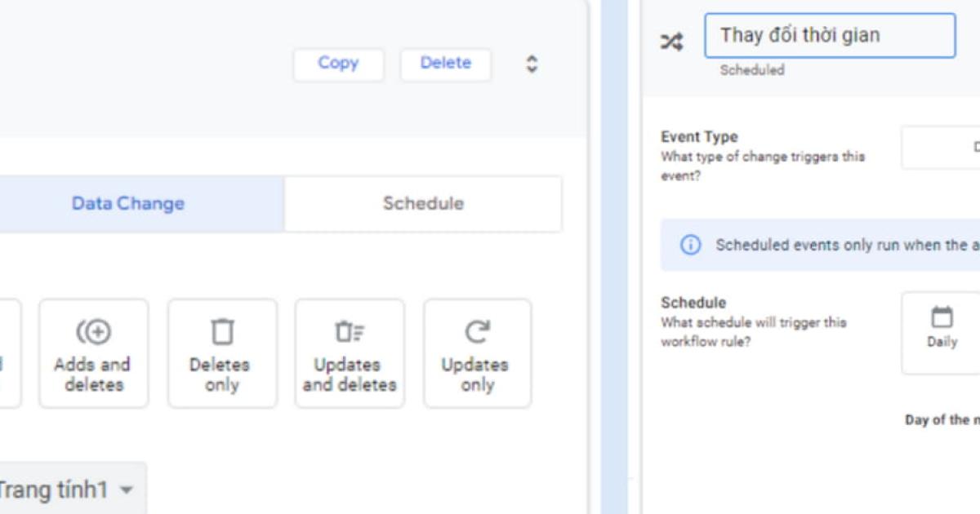Click the event name field 'Thay đổi thời gian'

click(x=829, y=36)
